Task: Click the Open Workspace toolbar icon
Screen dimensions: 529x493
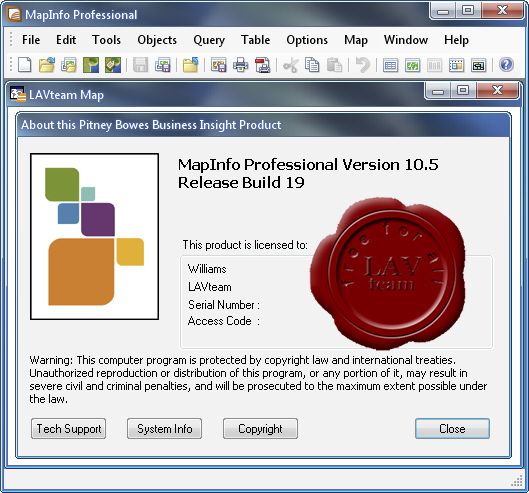Action: [x=69, y=64]
